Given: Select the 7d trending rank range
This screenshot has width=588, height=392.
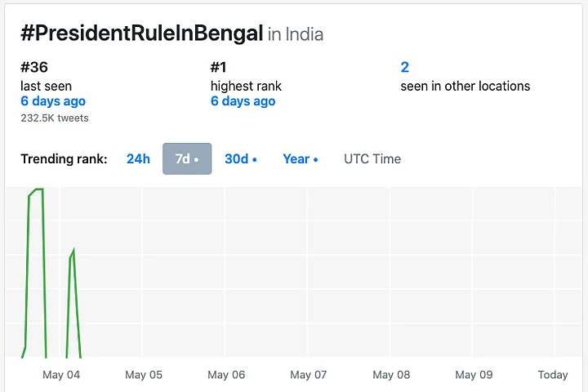Looking at the screenshot, I should click(x=187, y=159).
